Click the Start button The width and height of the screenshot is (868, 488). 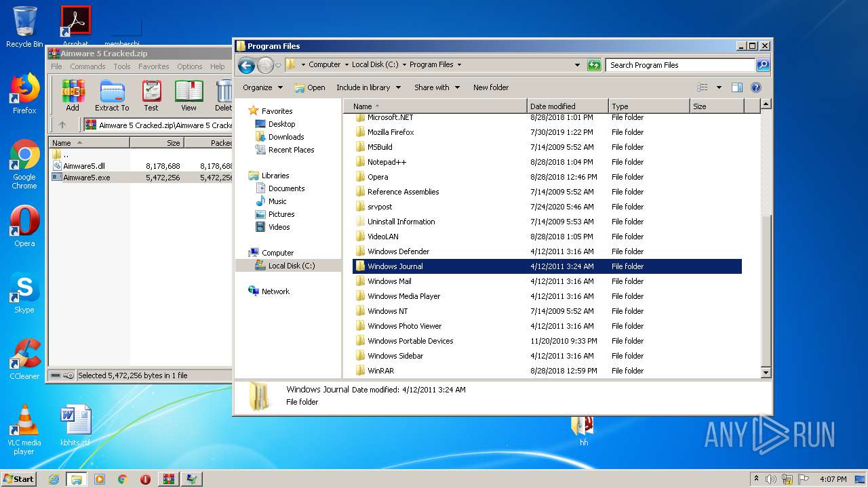coord(19,479)
